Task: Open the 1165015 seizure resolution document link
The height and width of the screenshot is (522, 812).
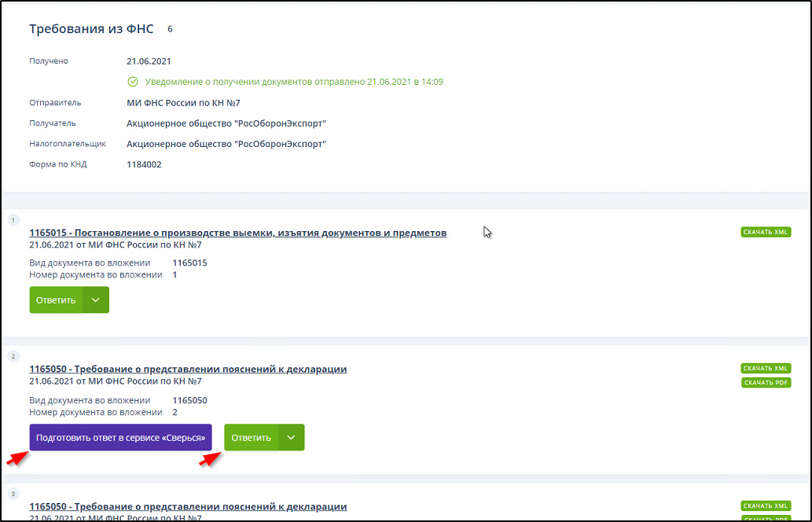Action: 237,233
